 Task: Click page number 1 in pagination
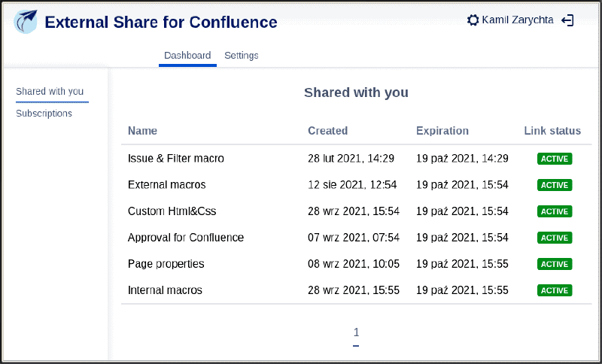[356, 332]
